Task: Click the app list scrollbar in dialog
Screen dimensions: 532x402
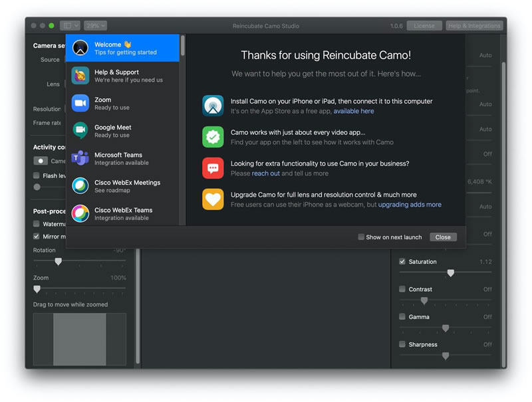Action: (182, 45)
